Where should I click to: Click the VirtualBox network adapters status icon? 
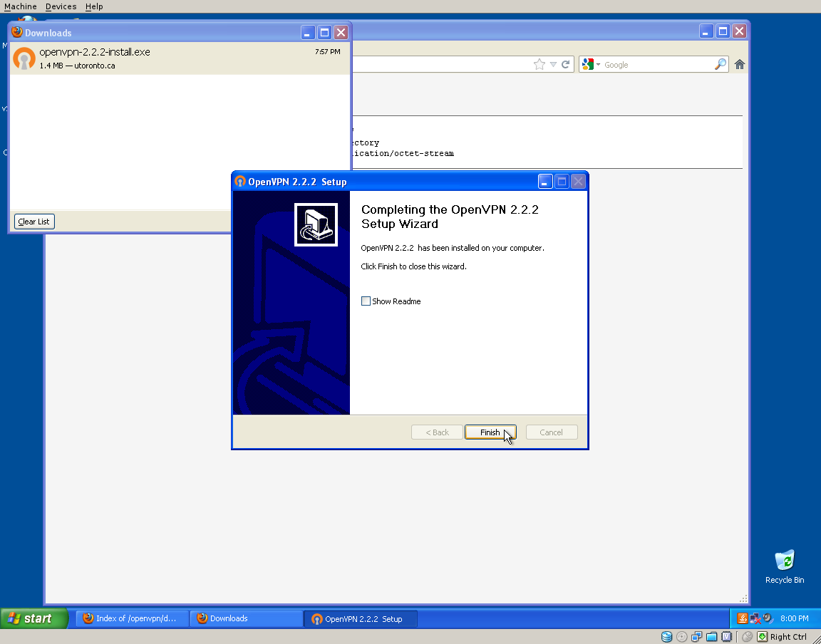point(696,637)
